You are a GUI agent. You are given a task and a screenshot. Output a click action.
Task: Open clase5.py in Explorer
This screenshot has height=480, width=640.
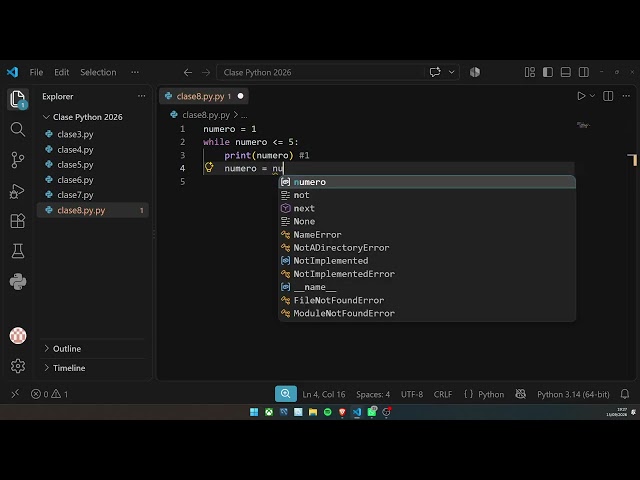75,165
